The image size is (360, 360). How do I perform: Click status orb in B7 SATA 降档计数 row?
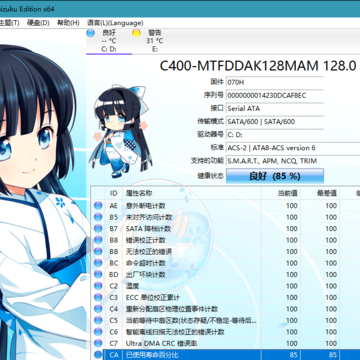pos(98,229)
